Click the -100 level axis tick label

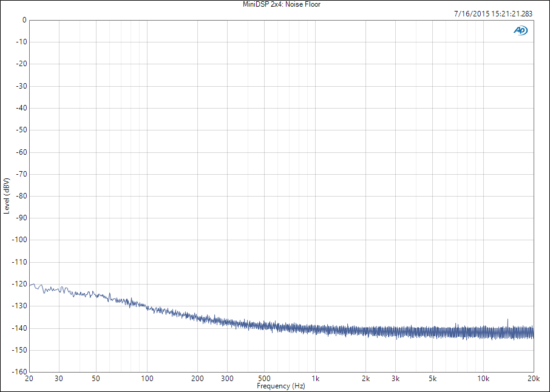coord(19,240)
